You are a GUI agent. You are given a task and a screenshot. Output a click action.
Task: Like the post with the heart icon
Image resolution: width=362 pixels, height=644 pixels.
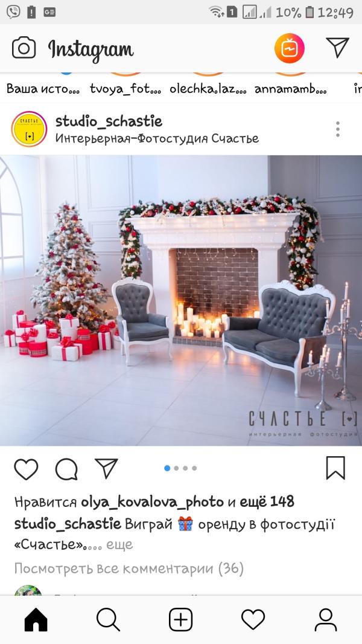[x=26, y=469]
